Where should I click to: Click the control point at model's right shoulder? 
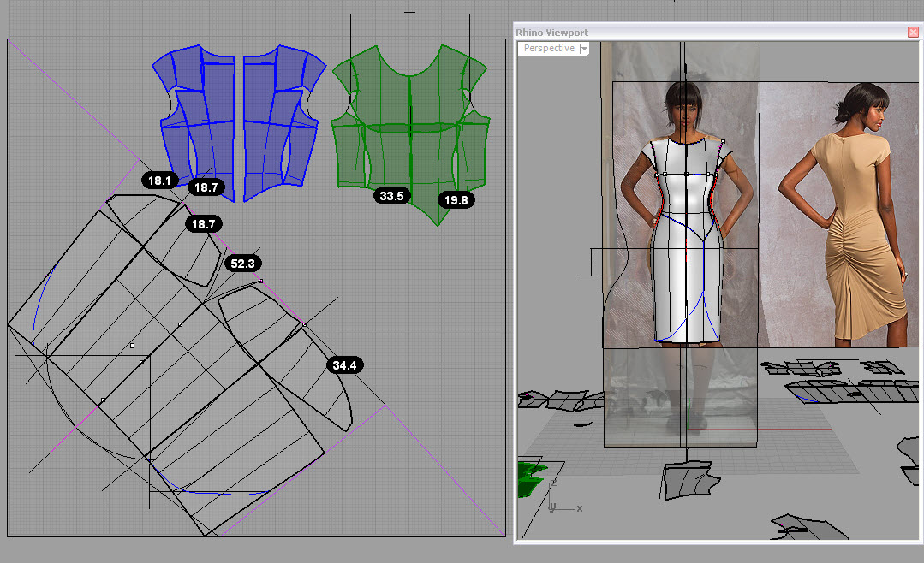724,142
